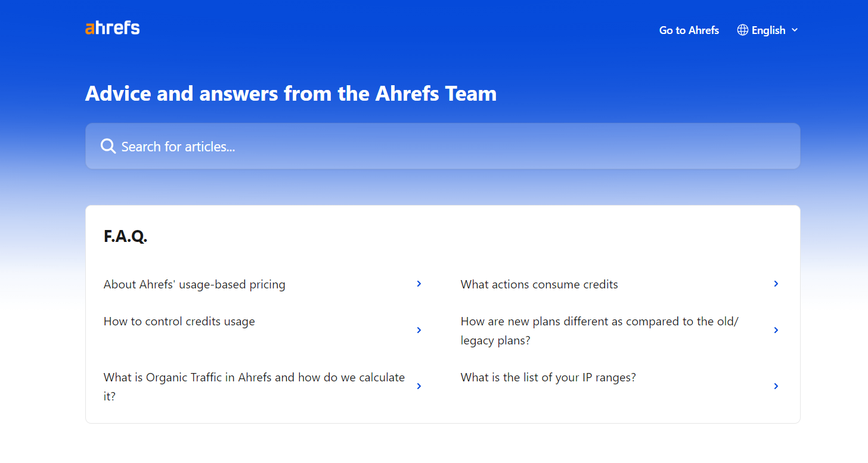
Task: Click the Ahrefs logo in the header
Action: click(x=113, y=28)
